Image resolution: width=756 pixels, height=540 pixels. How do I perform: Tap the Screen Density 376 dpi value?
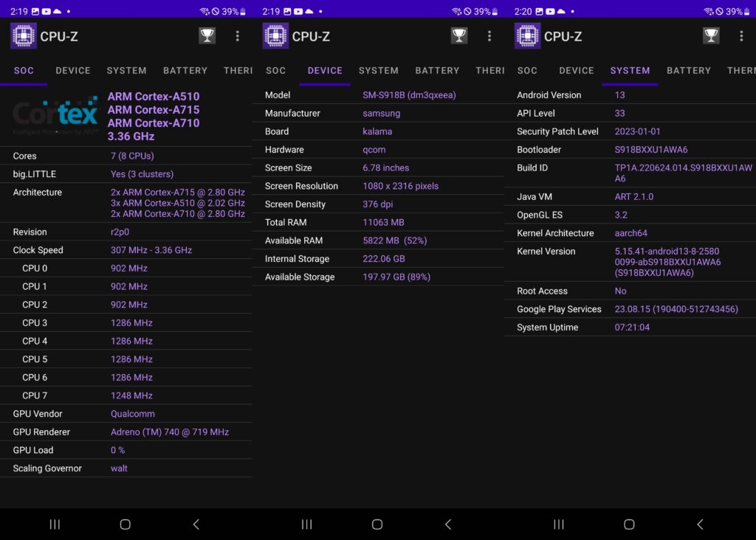tap(377, 204)
